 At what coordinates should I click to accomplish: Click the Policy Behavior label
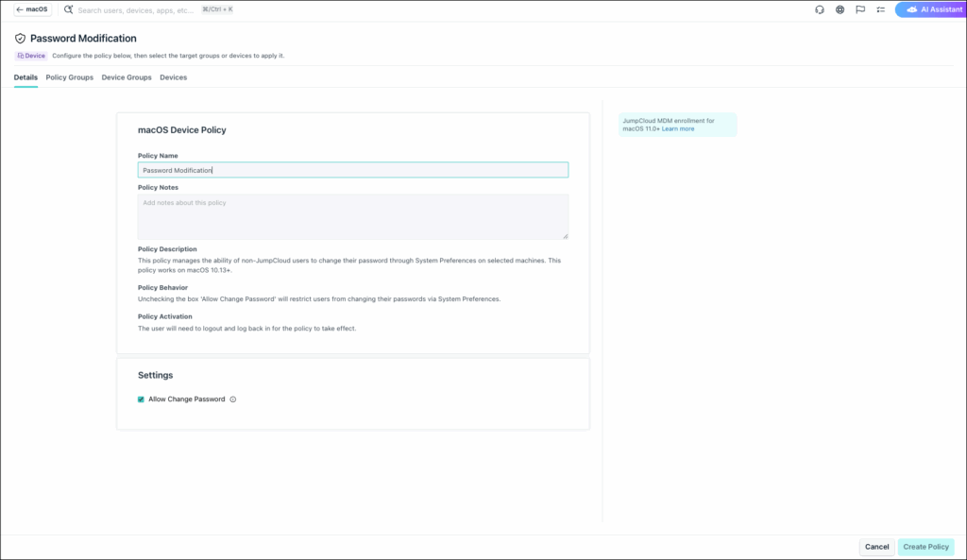(x=162, y=287)
